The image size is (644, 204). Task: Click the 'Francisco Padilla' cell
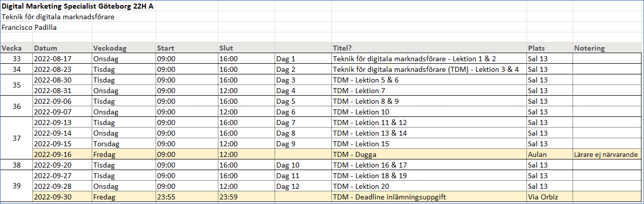[29, 27]
